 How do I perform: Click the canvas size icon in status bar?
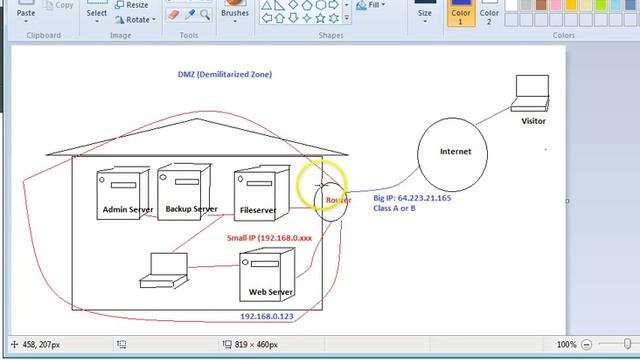point(227,344)
